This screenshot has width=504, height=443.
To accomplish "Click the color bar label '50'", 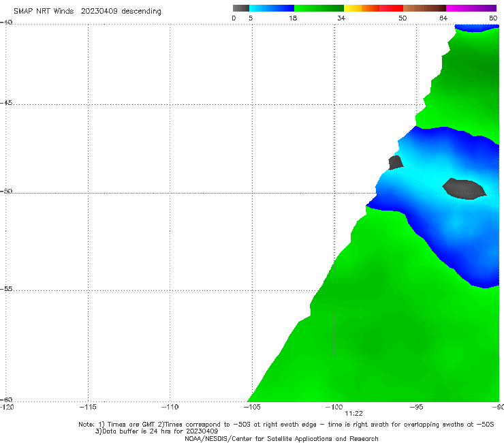I will (403, 18).
